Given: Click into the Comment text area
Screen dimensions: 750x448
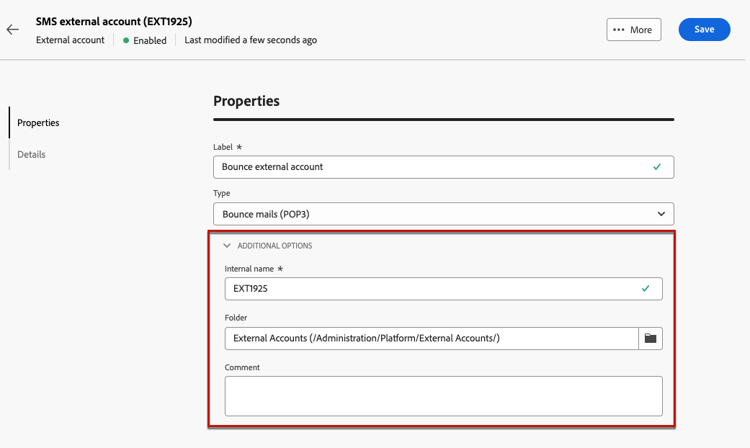Looking at the screenshot, I should tap(443, 396).
